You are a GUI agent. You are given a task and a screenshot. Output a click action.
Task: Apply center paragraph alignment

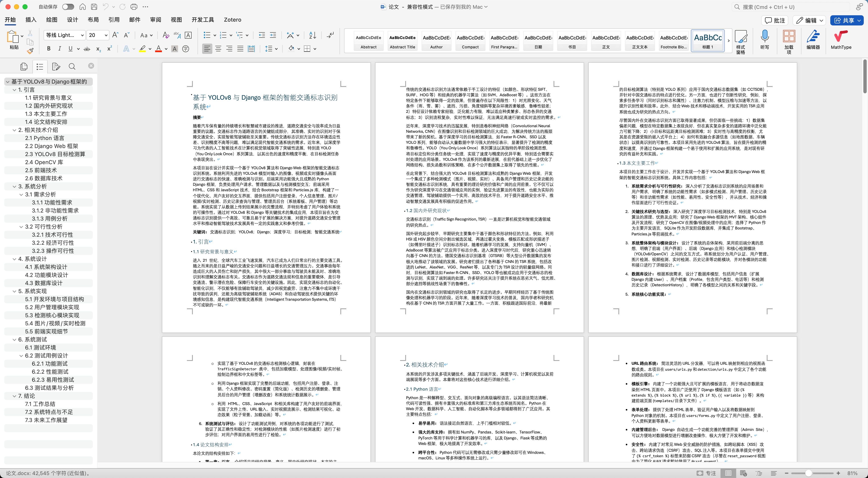tap(218, 49)
